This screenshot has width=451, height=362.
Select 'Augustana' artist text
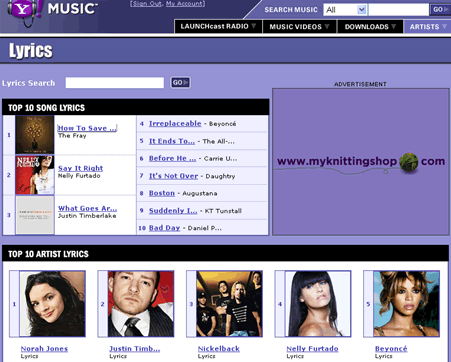tap(200, 194)
